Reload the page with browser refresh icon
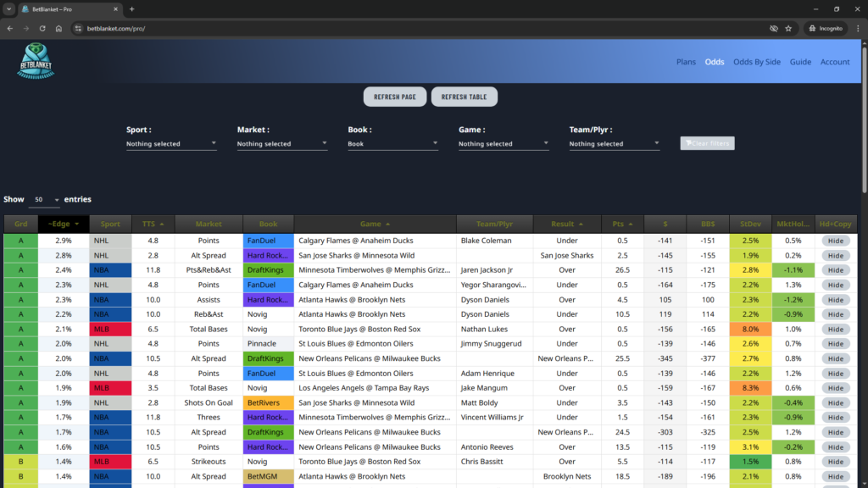 [x=42, y=28]
